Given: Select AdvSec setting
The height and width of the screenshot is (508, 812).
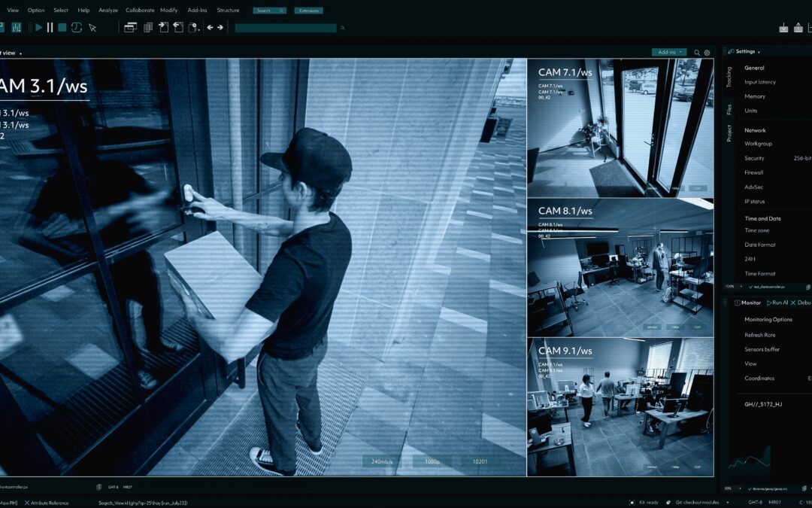Looking at the screenshot, I should pos(753,187).
